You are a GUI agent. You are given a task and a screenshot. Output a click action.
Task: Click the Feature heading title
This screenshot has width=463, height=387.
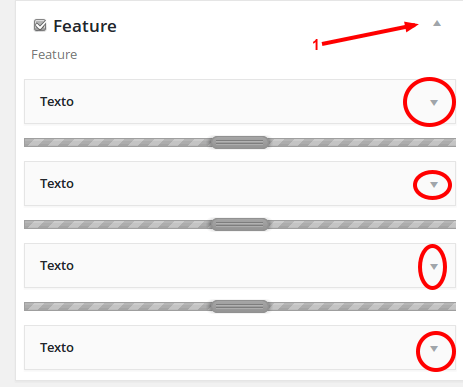tap(85, 26)
